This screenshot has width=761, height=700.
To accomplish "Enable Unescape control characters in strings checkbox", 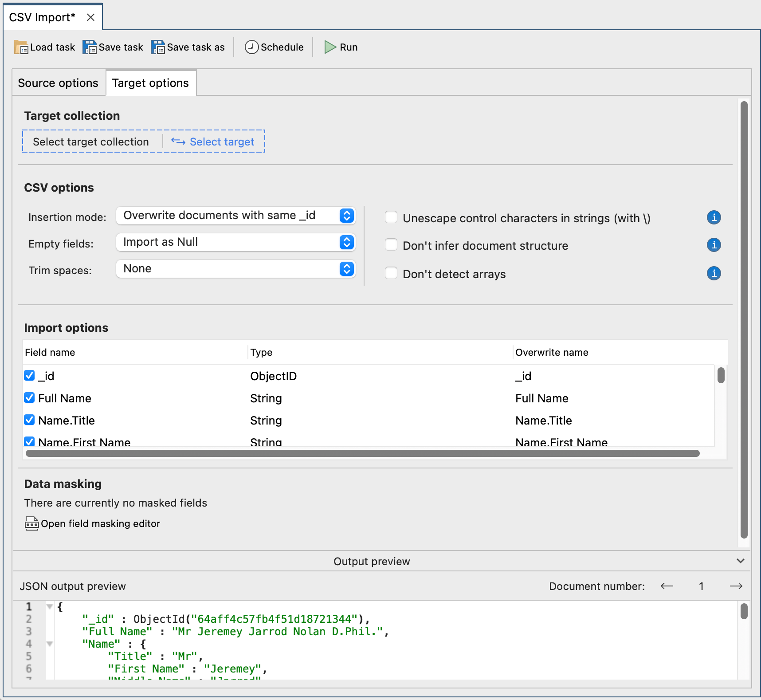I will pos(391,217).
